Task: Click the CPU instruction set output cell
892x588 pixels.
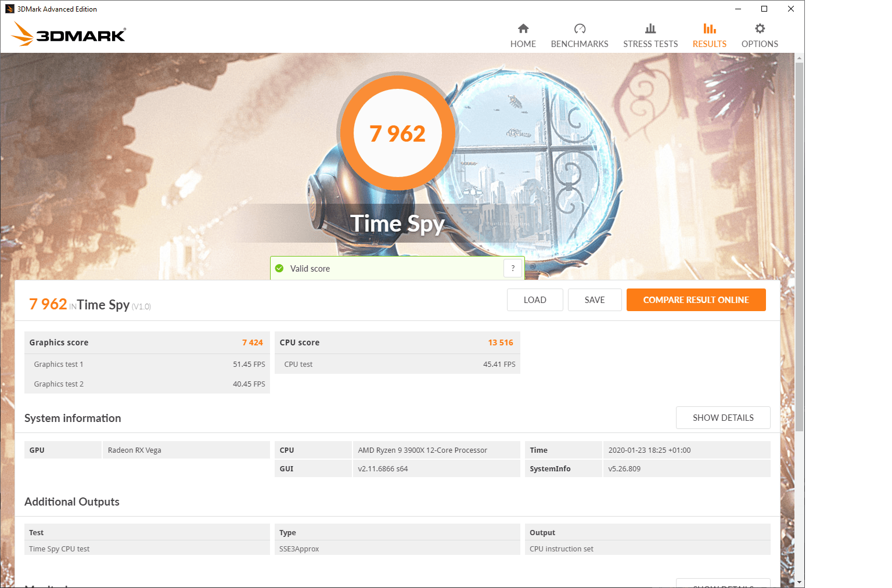Action: click(x=648, y=549)
